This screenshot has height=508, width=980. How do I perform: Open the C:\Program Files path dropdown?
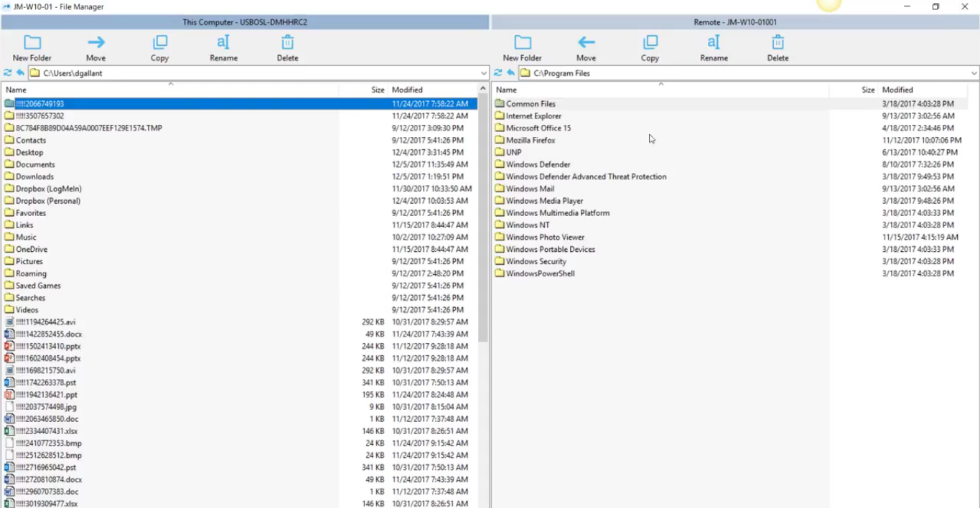[974, 73]
